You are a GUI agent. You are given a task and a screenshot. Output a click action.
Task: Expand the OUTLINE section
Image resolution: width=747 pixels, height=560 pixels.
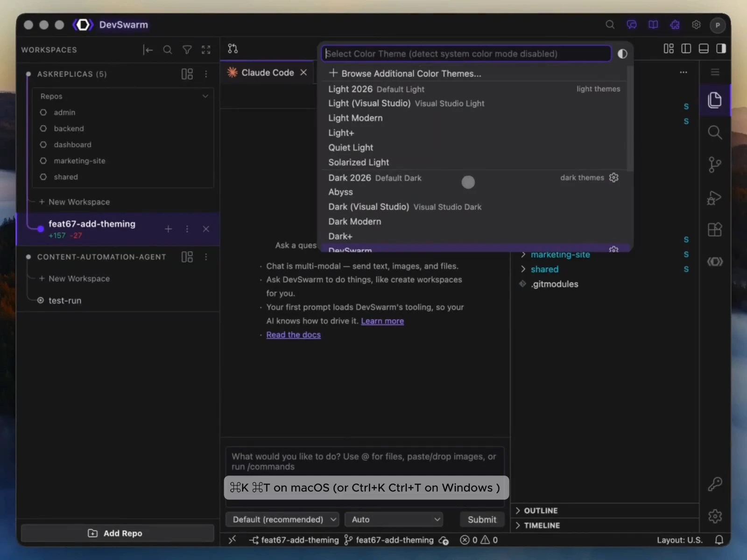click(x=605, y=511)
